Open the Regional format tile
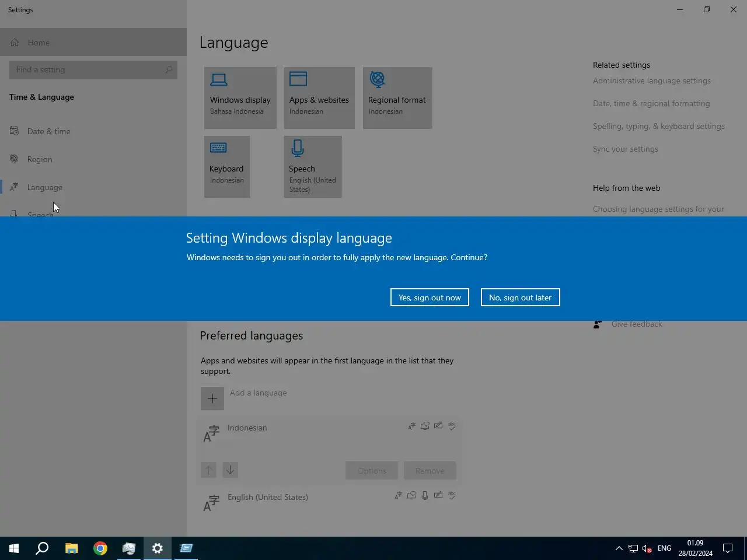This screenshot has width=747, height=560. [x=397, y=98]
